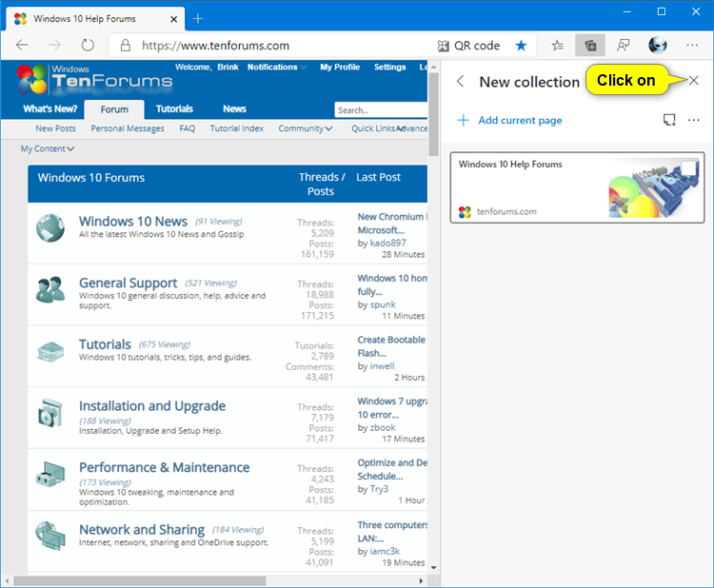Minimize the browser window
Image resolution: width=714 pixels, height=588 pixels.
(x=626, y=11)
